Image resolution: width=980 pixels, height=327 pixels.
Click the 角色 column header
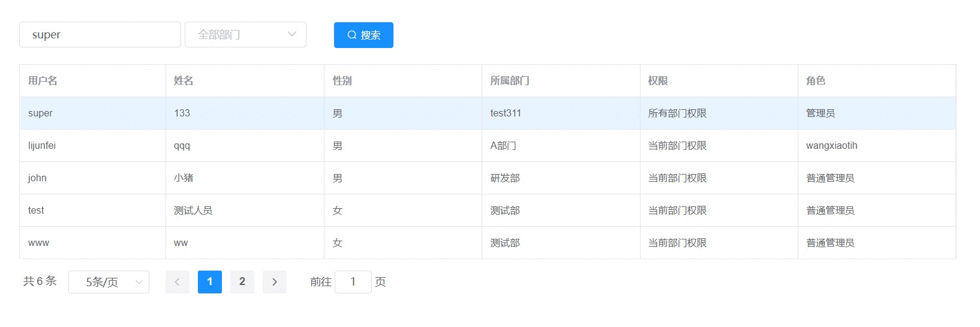click(816, 80)
